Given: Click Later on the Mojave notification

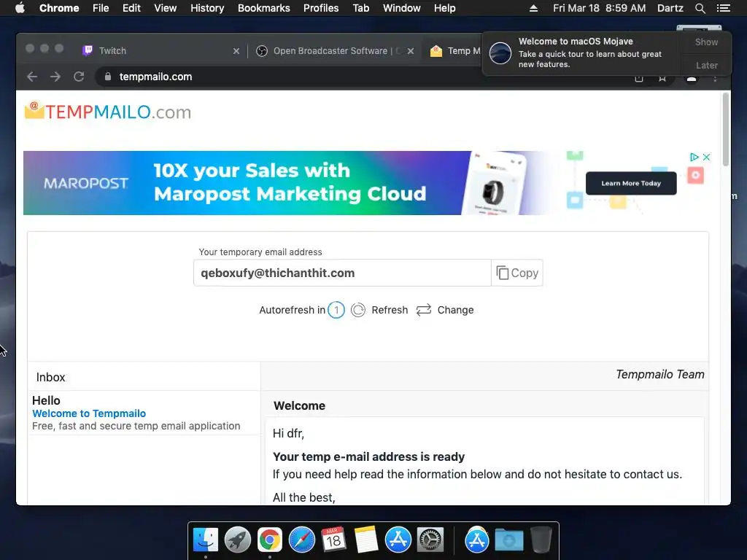Looking at the screenshot, I should pyautogui.click(x=706, y=65).
